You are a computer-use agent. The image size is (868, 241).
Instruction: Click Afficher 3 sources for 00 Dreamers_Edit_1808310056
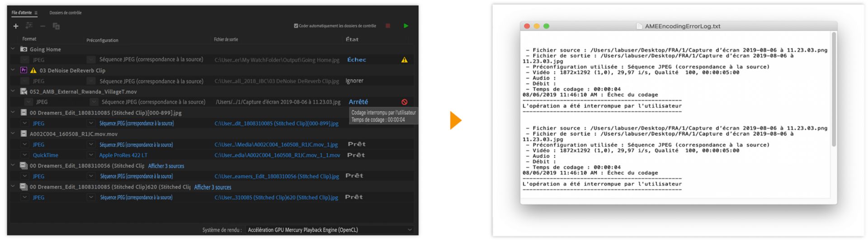166,166
